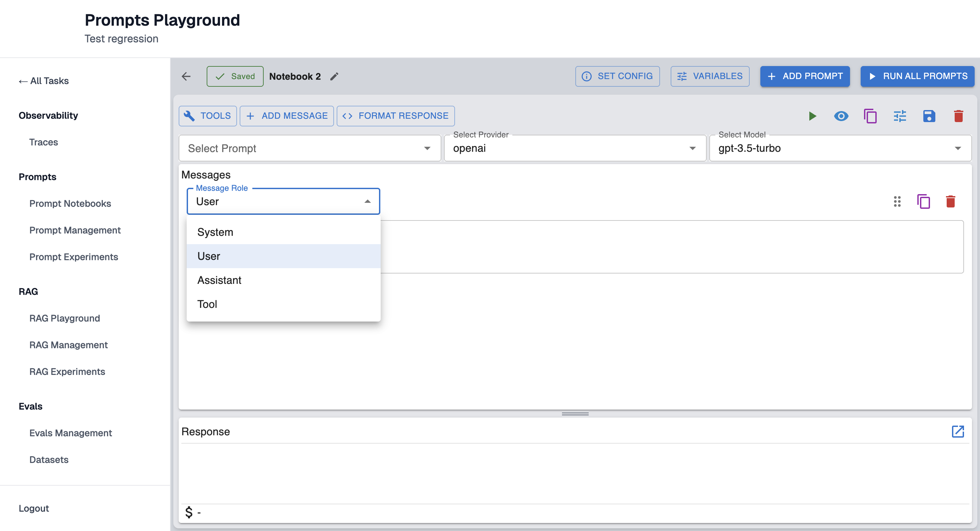The height and width of the screenshot is (531, 980).
Task: Open the Select Prompt dropdown
Action: [x=309, y=148]
